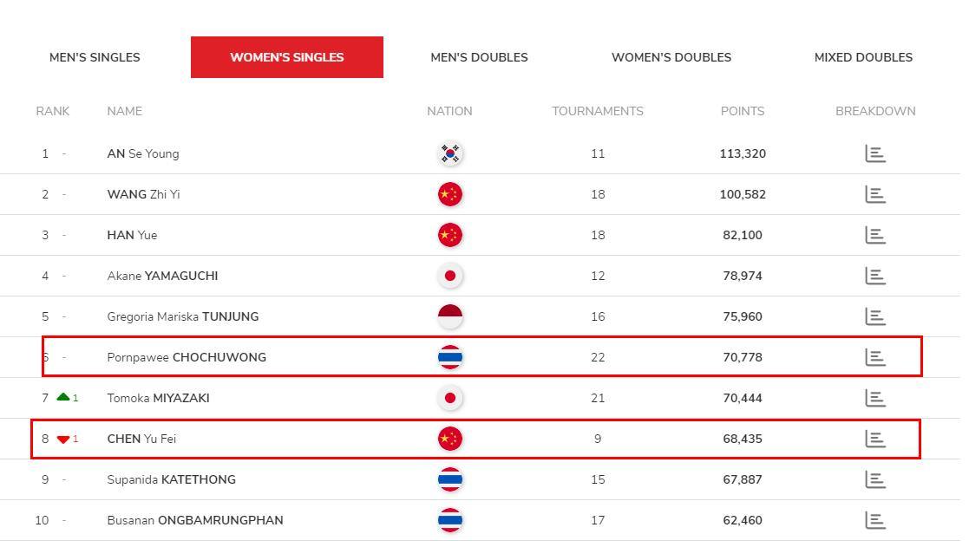Click the South Korea flag icon
969x560 pixels.
(x=450, y=153)
